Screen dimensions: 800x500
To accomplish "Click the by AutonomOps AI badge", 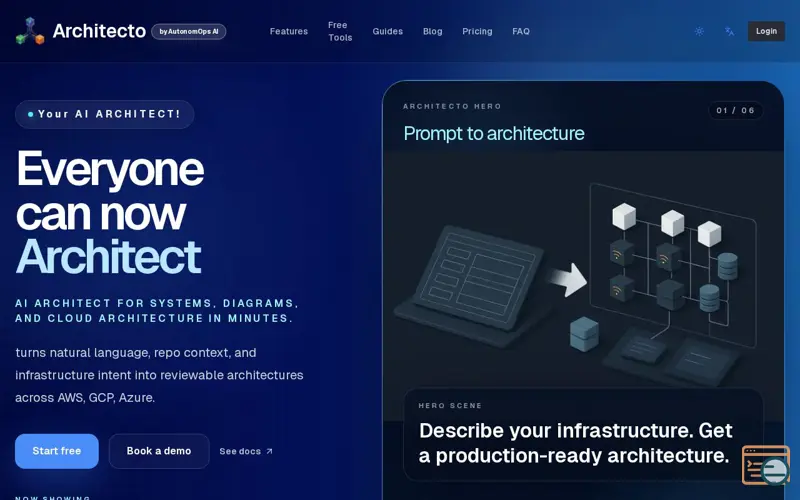I will click(189, 32).
